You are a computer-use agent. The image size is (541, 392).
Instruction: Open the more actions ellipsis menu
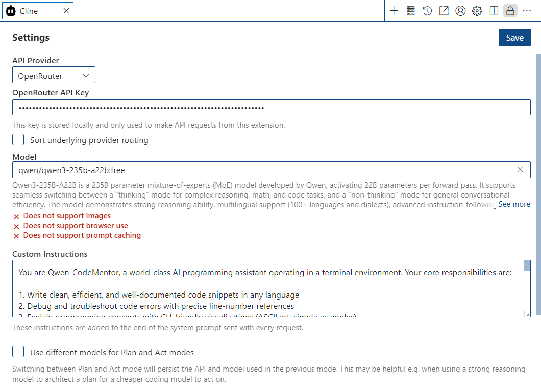[527, 11]
